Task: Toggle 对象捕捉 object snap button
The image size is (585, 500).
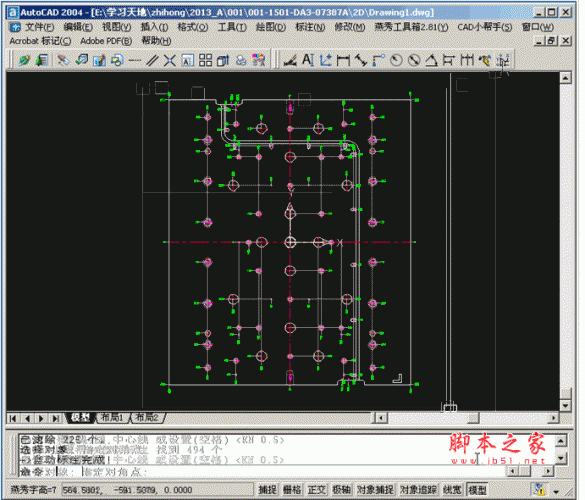Action: (x=375, y=490)
